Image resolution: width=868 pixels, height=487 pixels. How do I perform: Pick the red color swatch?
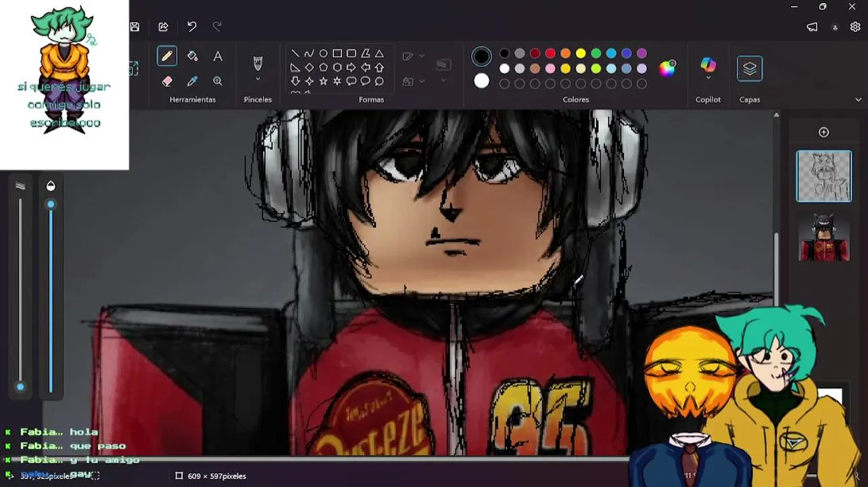point(550,53)
